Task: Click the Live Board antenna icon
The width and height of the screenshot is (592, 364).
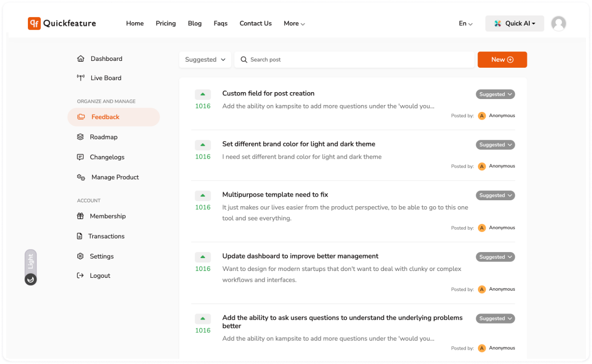Action: pyautogui.click(x=80, y=78)
